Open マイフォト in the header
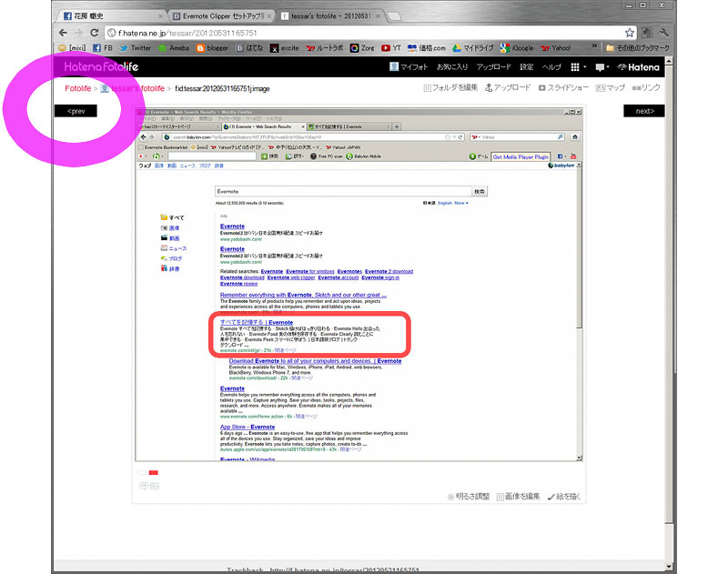This screenshot has height=574, width=728. pyautogui.click(x=408, y=67)
